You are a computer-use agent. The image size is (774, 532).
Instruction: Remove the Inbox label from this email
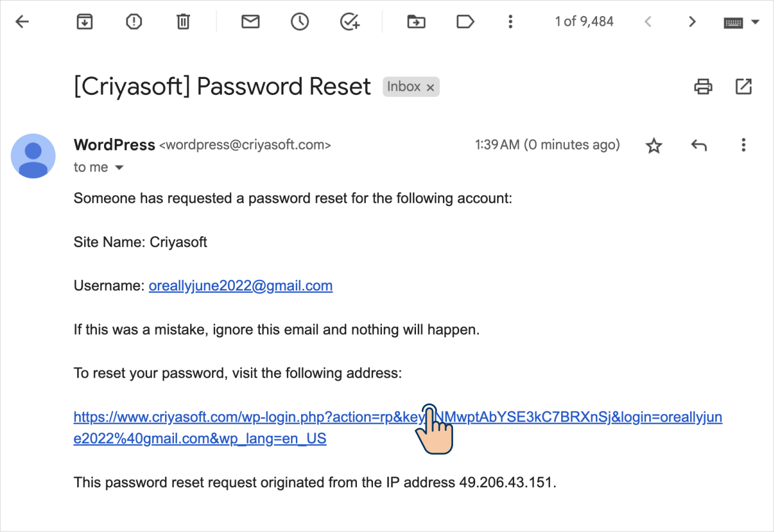[x=430, y=87]
